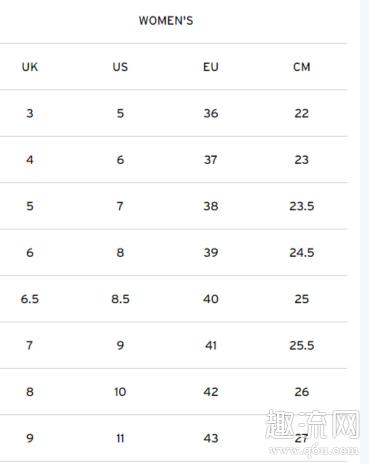Select the CM column header
Viewport: 369px width, 464px height.
pyautogui.click(x=302, y=67)
